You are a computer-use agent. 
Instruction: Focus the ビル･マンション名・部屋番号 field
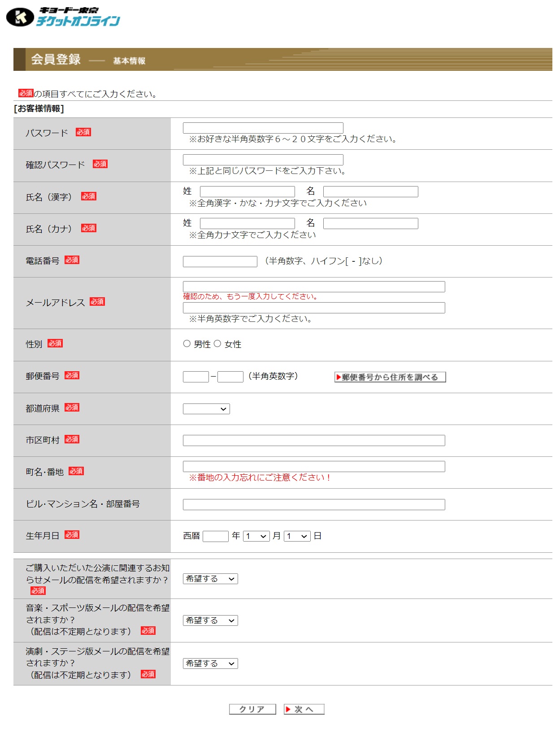[x=314, y=504]
